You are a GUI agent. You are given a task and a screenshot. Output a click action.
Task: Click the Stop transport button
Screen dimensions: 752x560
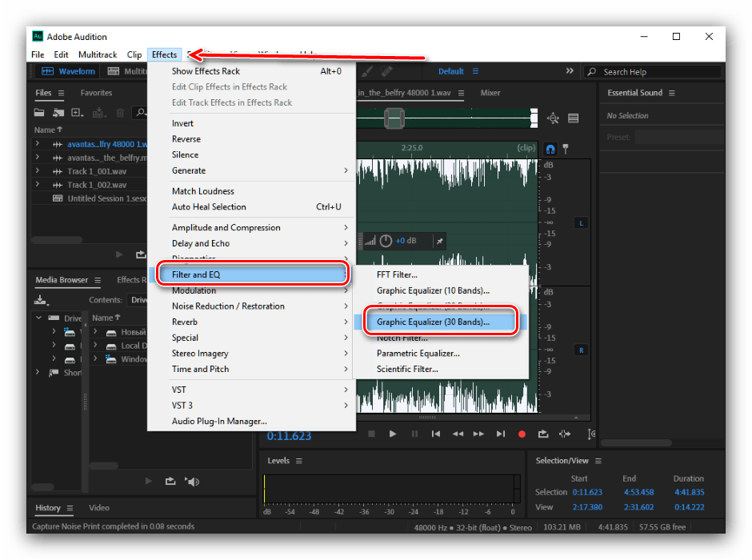click(371, 434)
